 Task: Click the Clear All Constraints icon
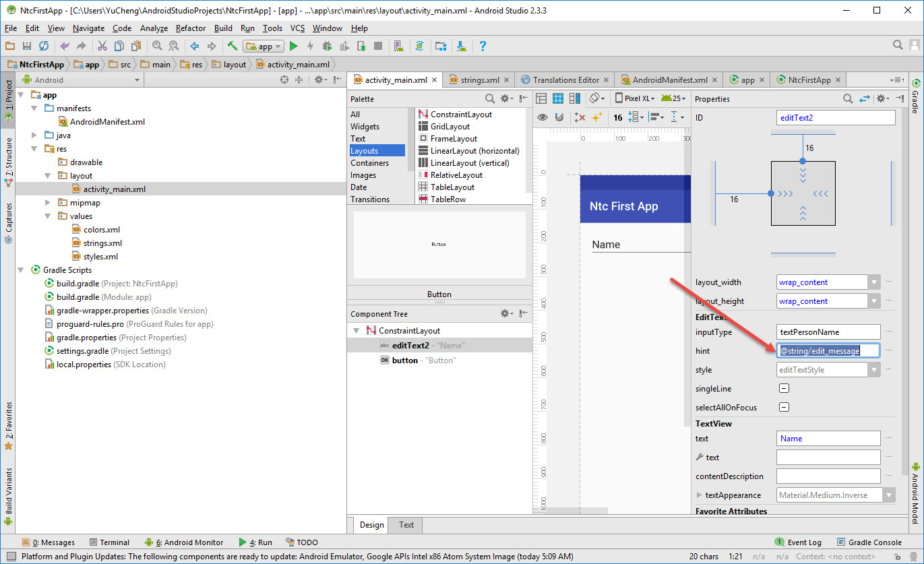point(580,117)
